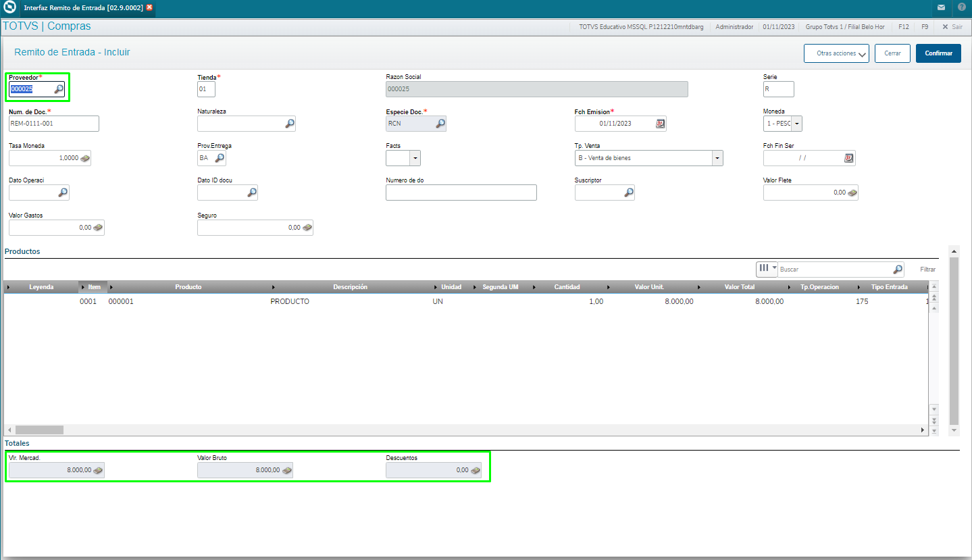Open Fch Emision calendar icon
Viewport: 972px width, 560px height.
coord(660,124)
